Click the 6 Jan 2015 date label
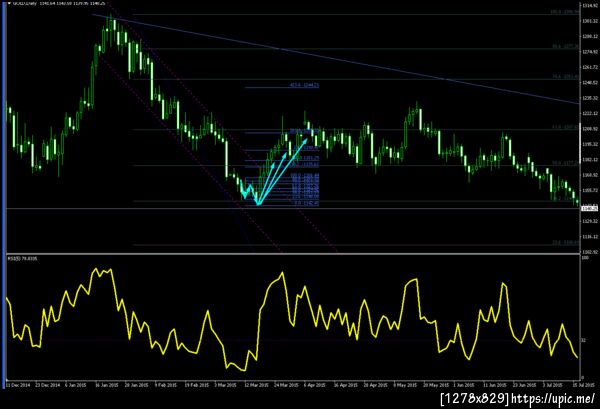600x409 pixels. pyautogui.click(x=75, y=385)
